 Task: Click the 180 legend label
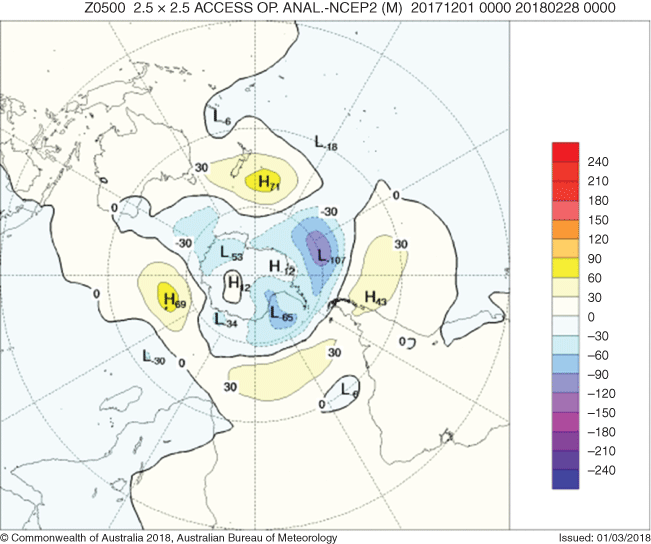(598, 201)
